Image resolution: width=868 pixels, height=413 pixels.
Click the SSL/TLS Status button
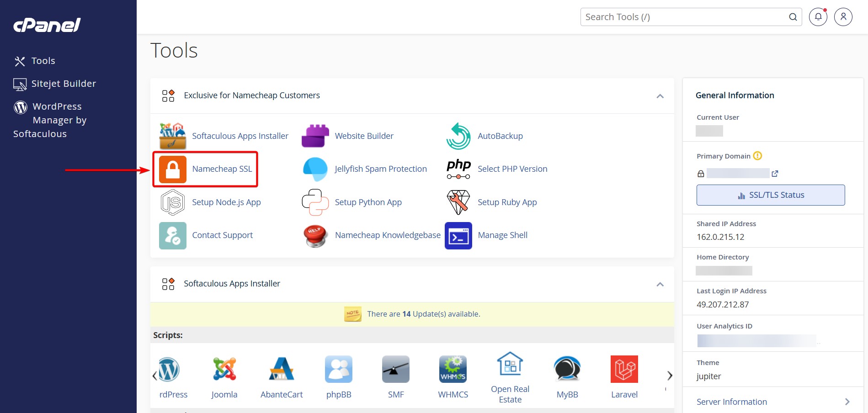click(771, 195)
